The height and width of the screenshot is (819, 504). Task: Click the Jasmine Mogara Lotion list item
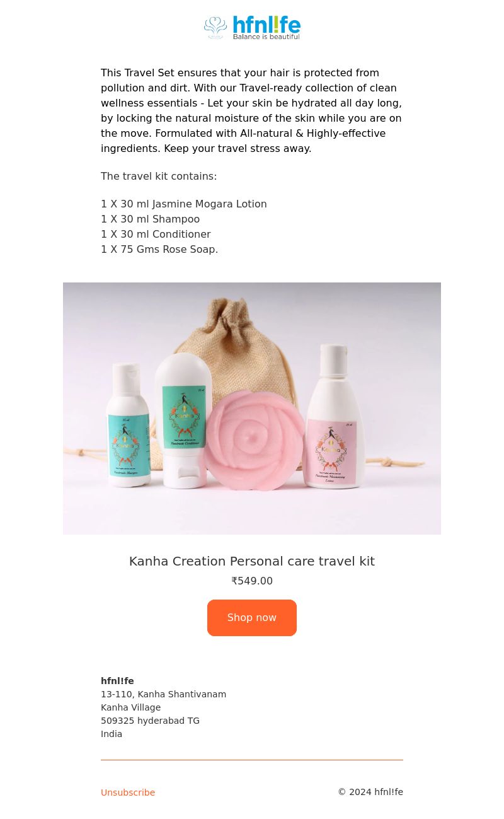(184, 204)
